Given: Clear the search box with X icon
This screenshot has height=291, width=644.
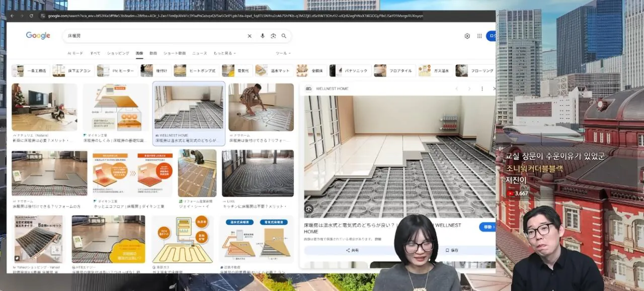Looking at the screenshot, I should [250, 36].
